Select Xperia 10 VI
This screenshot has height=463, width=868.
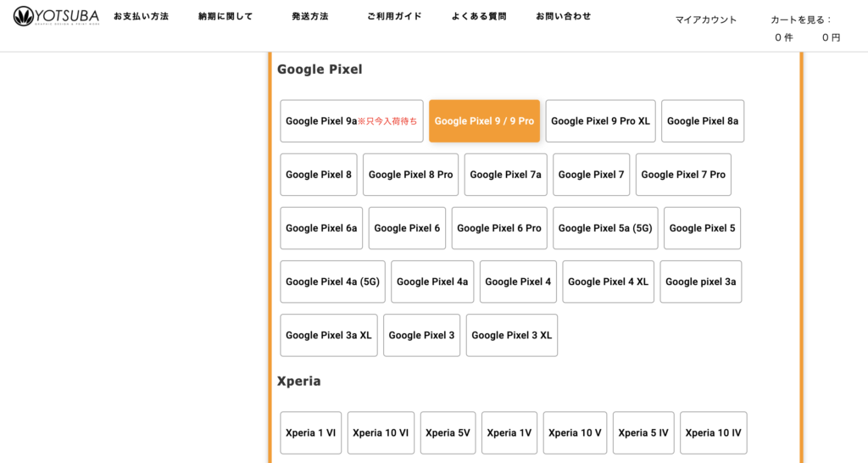[381, 433]
